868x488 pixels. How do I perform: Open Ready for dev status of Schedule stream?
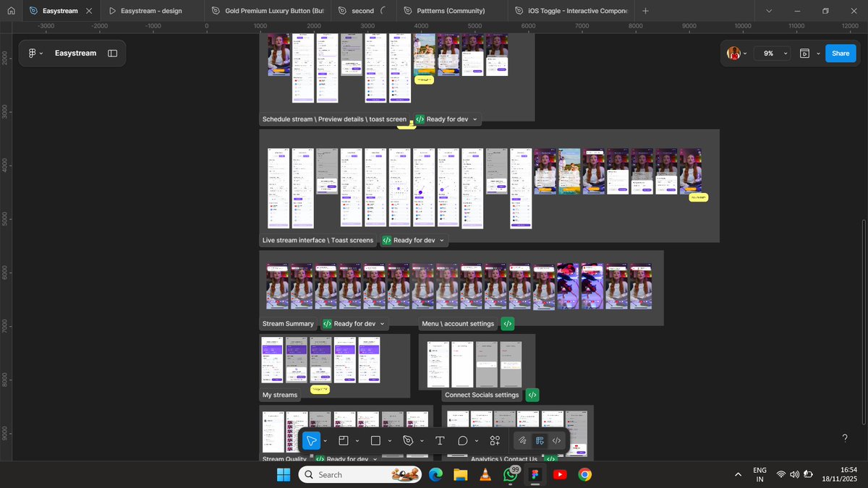(446, 119)
